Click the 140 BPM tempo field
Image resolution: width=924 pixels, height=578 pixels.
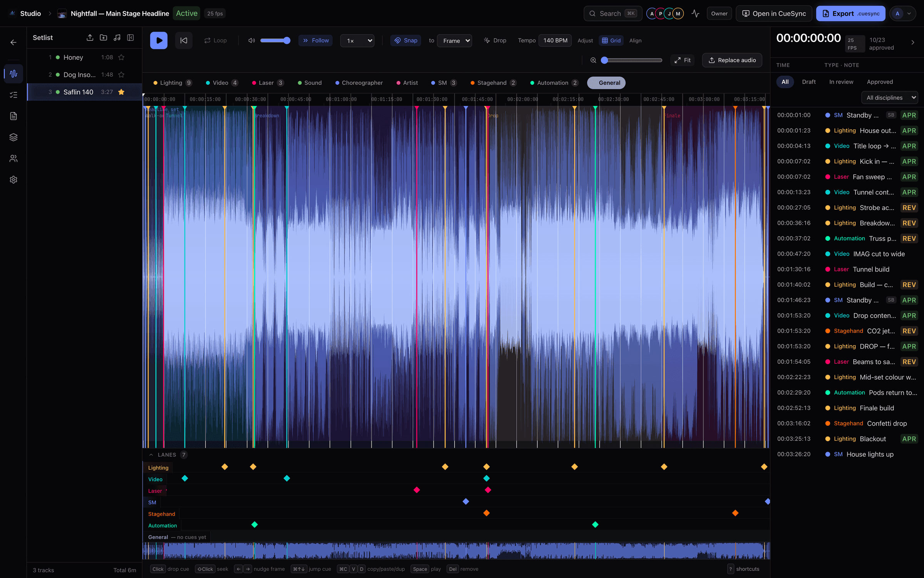pyautogui.click(x=555, y=40)
